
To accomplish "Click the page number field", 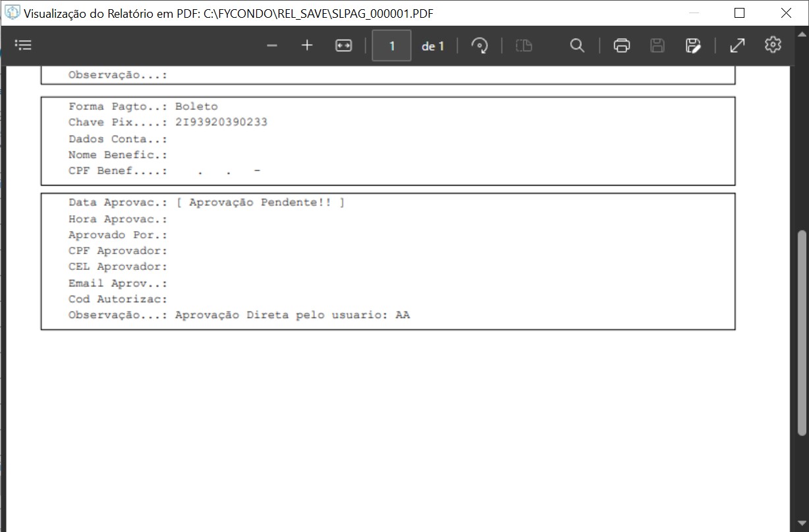I will click(x=392, y=46).
